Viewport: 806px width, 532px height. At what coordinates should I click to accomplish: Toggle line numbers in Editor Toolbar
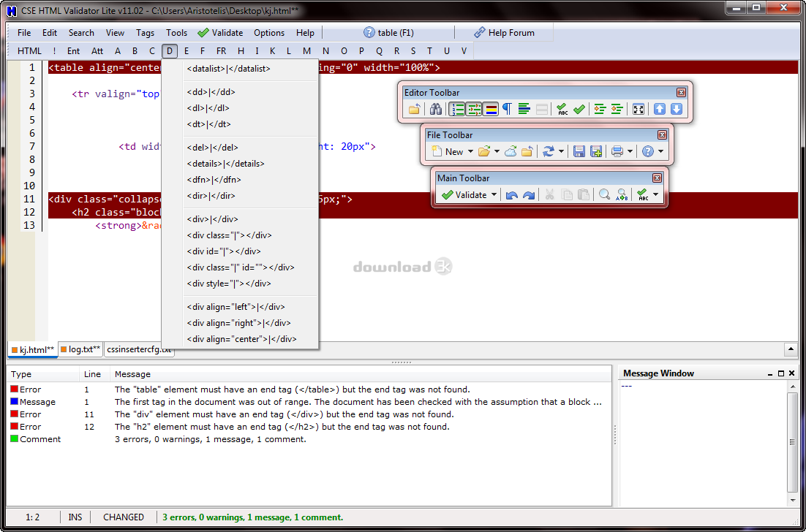pos(456,109)
